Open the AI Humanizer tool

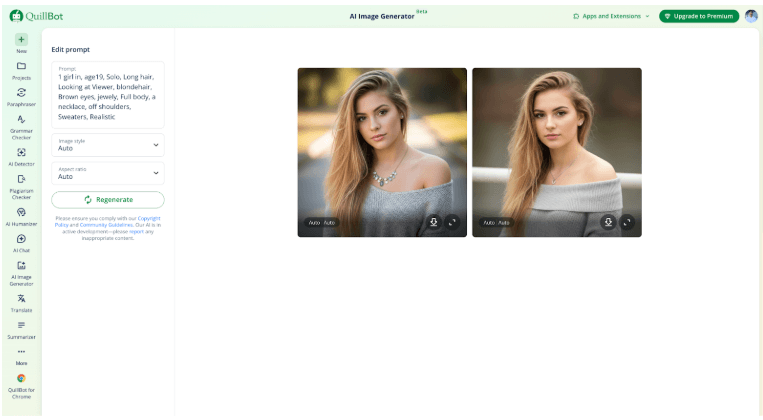[x=21, y=212]
